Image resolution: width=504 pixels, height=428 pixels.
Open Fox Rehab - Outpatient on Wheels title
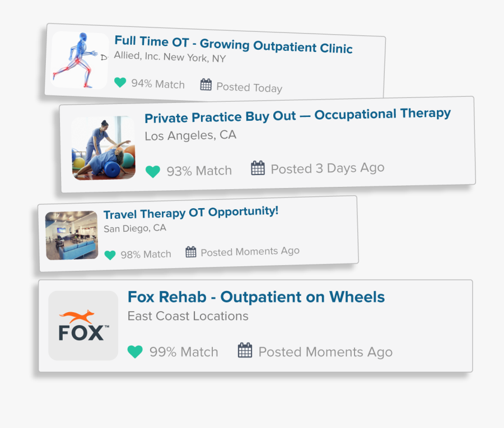[256, 297]
